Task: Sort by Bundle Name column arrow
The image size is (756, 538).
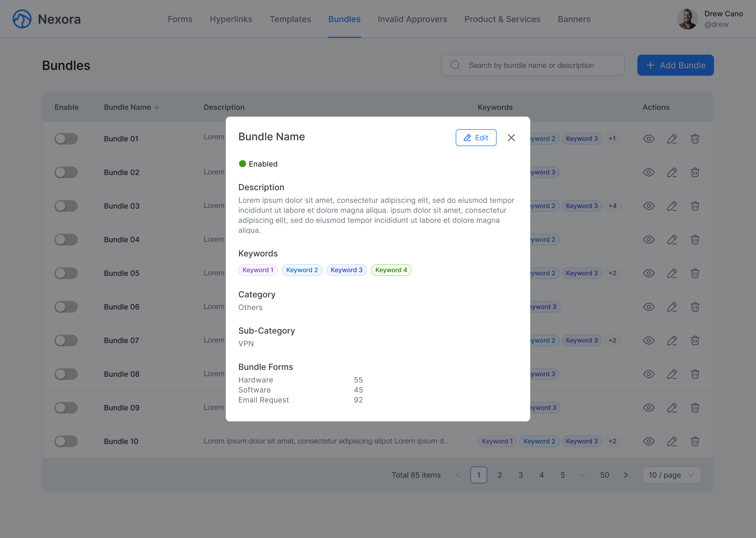Action: [156, 107]
